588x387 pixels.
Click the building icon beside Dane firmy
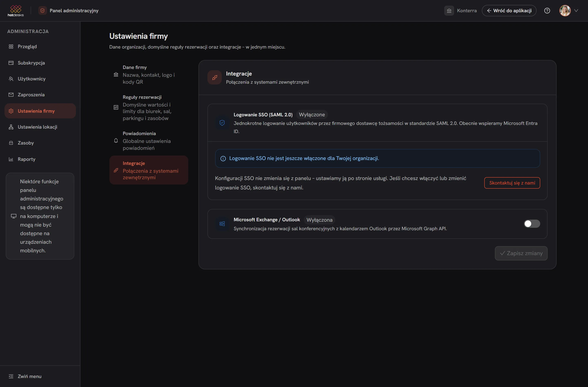pos(116,74)
